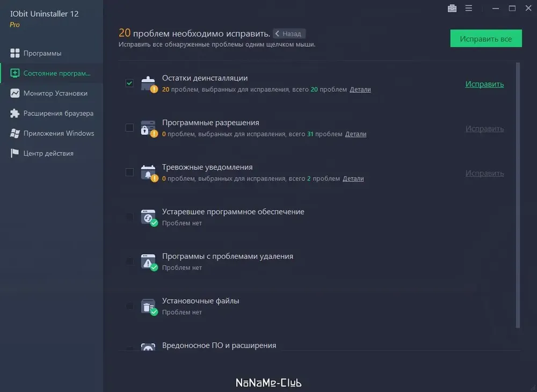Check the Программные разрешения checkbox

pos(129,127)
